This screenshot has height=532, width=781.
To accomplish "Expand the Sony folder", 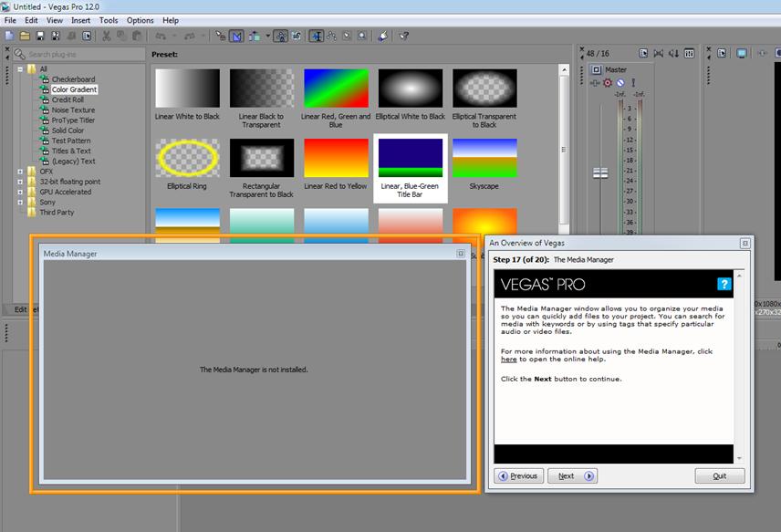I will (x=20, y=203).
